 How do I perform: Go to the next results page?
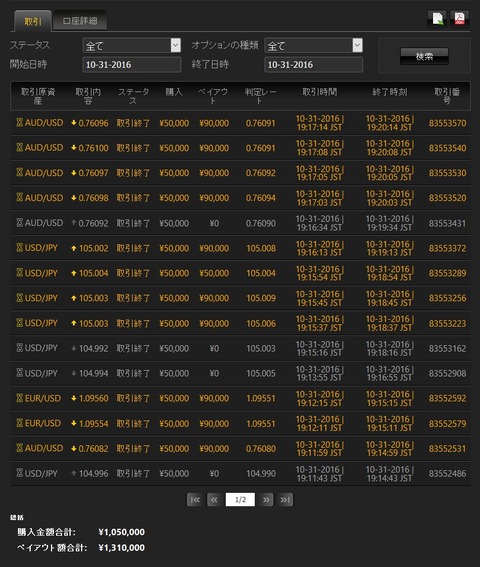[x=266, y=499]
